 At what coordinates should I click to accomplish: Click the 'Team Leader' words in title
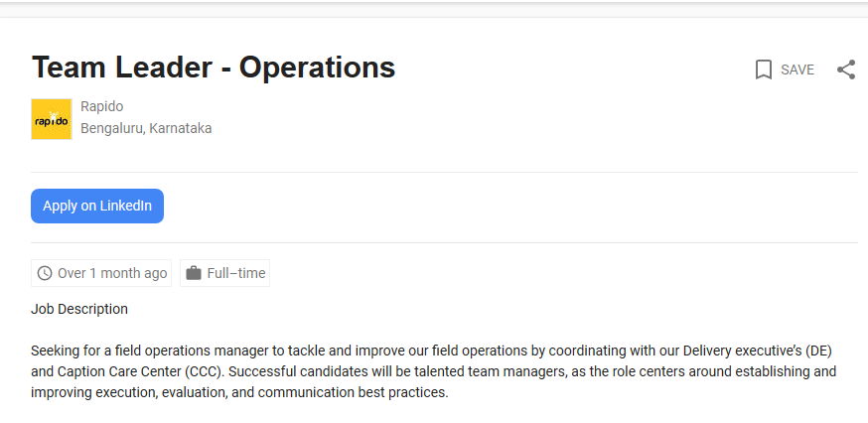coord(122,67)
